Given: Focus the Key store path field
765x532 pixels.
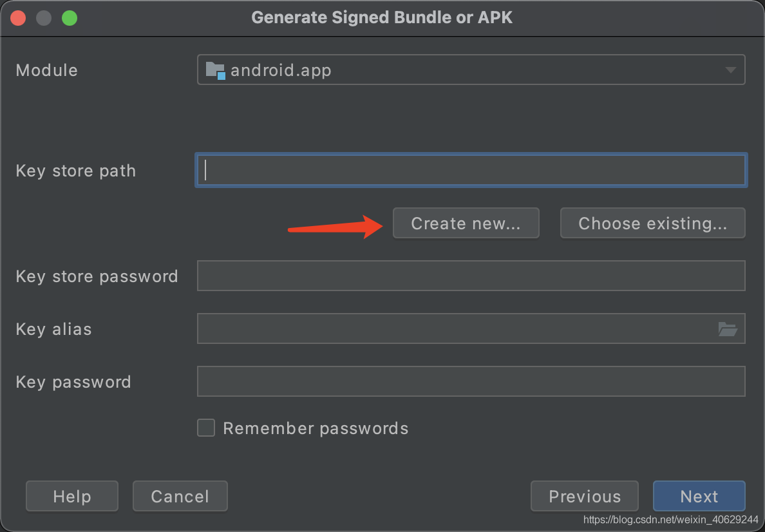Looking at the screenshot, I should point(471,170).
